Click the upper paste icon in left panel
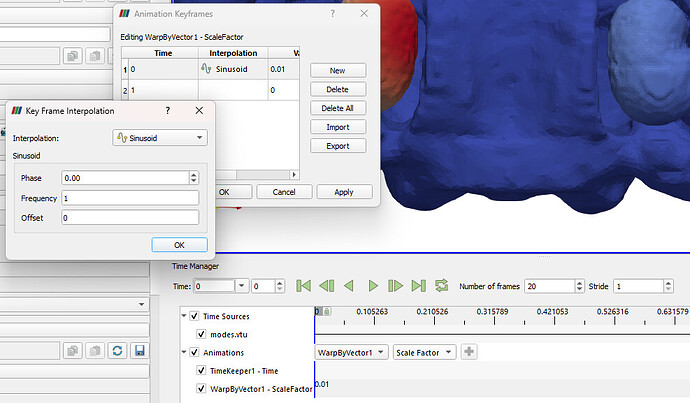Image resolution: width=690 pixels, height=403 pixels. click(95, 56)
